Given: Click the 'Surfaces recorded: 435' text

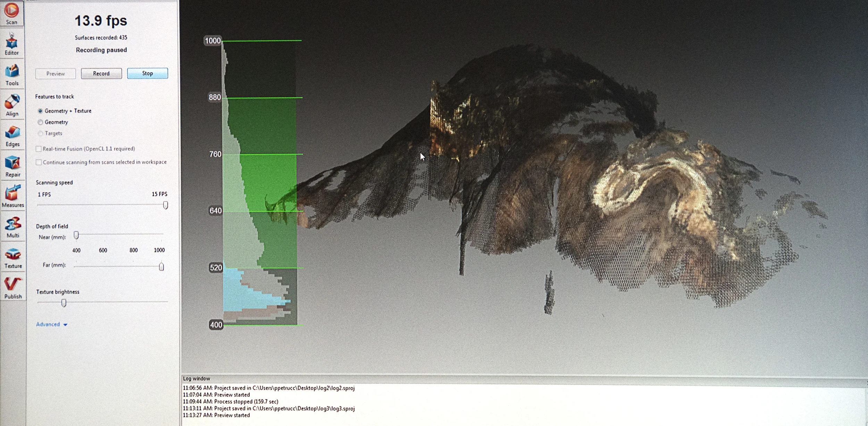Looking at the screenshot, I should point(101,37).
